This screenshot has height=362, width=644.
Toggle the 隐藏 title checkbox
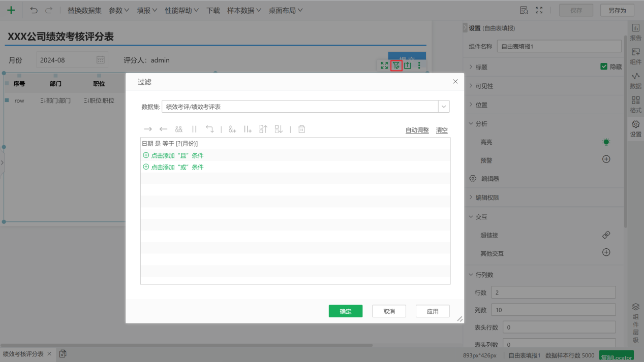pyautogui.click(x=604, y=67)
